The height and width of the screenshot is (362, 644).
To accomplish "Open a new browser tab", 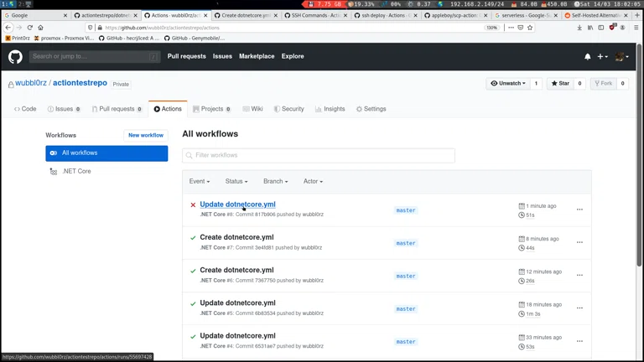I will (637, 15).
